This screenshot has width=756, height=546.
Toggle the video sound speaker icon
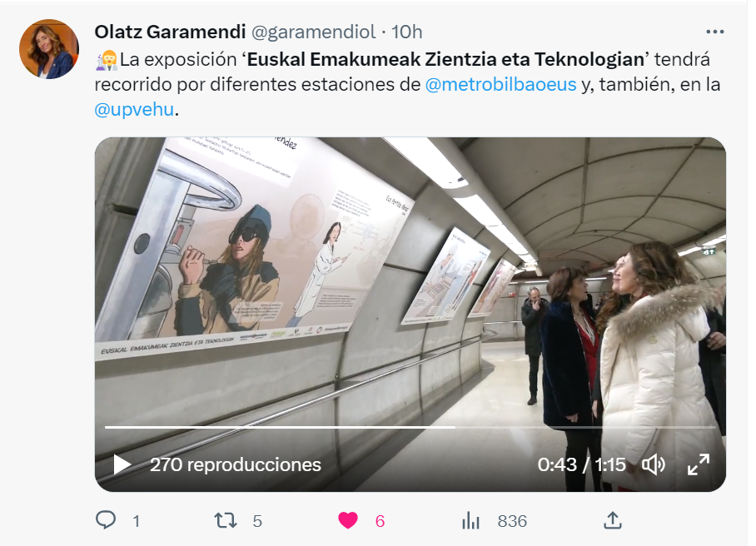(x=654, y=464)
